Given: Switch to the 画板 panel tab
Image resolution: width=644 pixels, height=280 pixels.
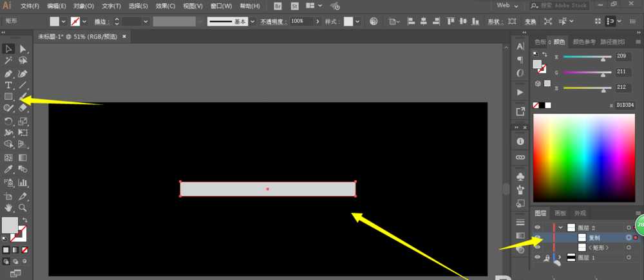Looking at the screenshot, I should click(560, 213).
